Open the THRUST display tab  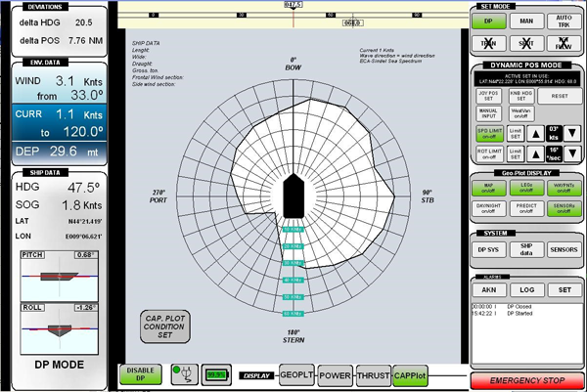374,374
